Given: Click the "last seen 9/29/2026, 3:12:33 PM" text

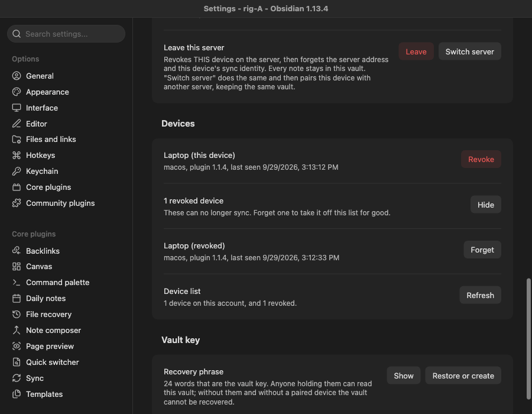Looking at the screenshot, I should point(285,257).
